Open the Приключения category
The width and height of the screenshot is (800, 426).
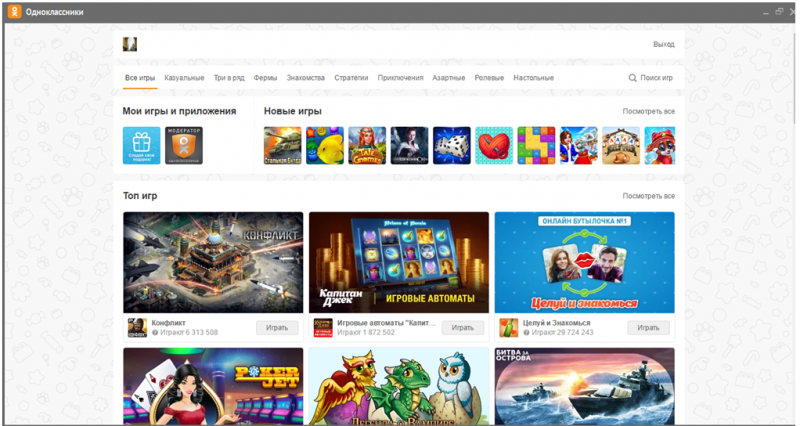click(401, 78)
